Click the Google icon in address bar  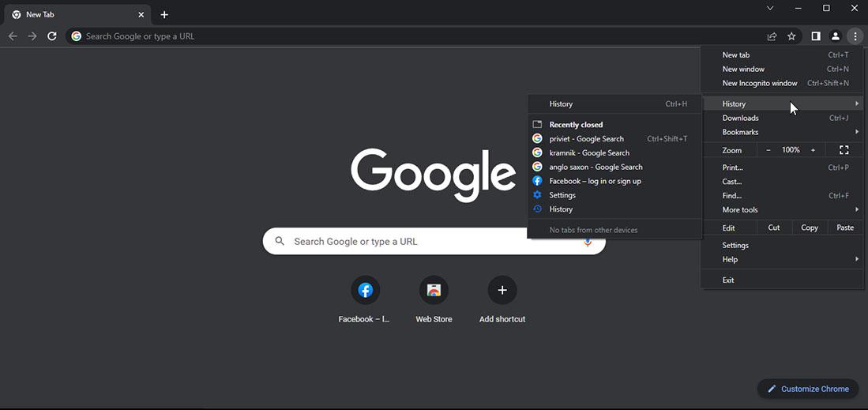click(77, 36)
